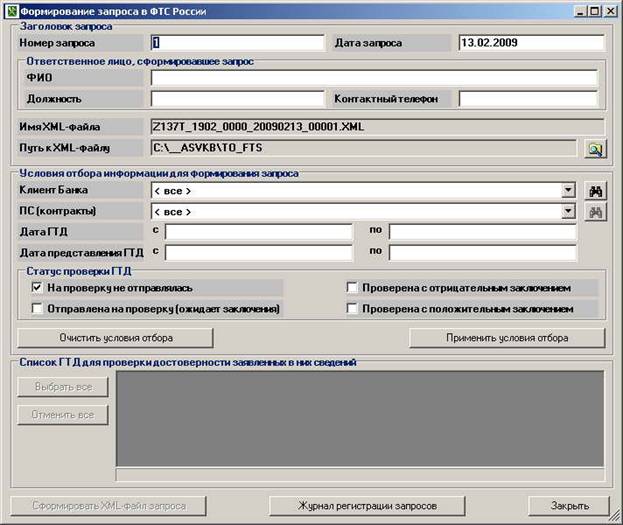Click the browse folder icon for XML path
The height and width of the screenshot is (525, 623).
pos(595,149)
